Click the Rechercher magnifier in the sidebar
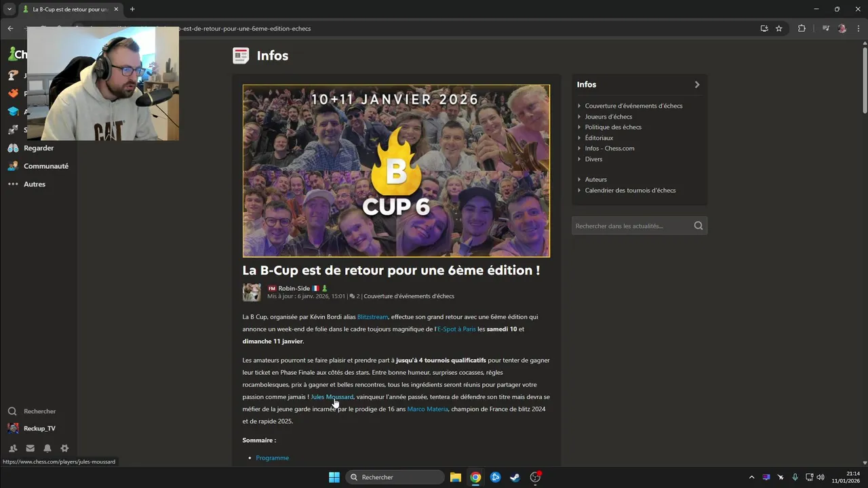This screenshot has height=488, width=868. (x=12, y=411)
